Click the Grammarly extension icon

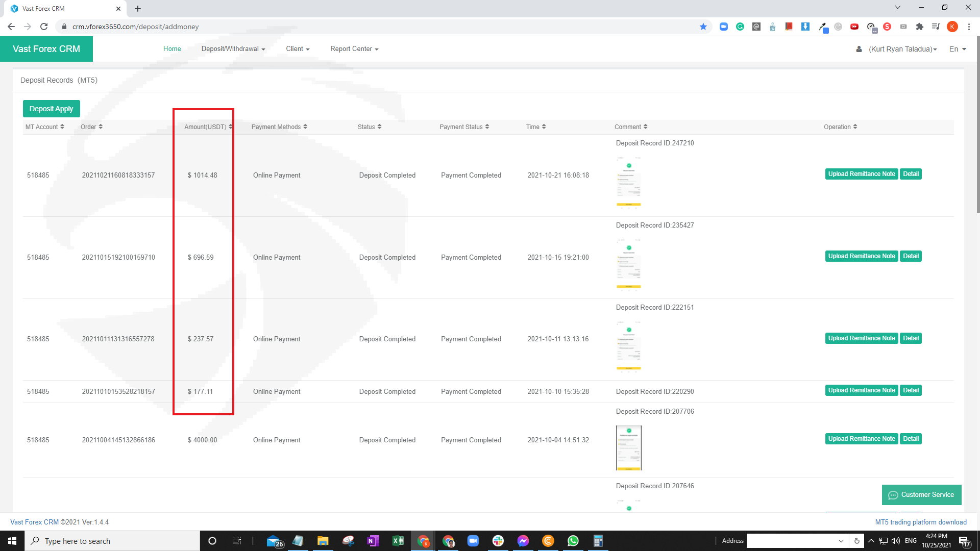click(x=740, y=27)
